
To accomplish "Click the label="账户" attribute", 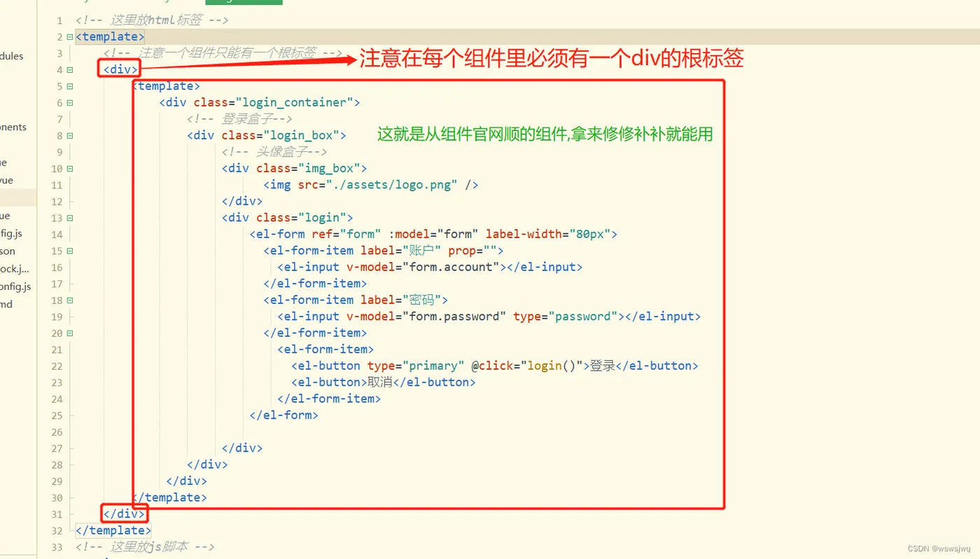I will click(x=401, y=251).
